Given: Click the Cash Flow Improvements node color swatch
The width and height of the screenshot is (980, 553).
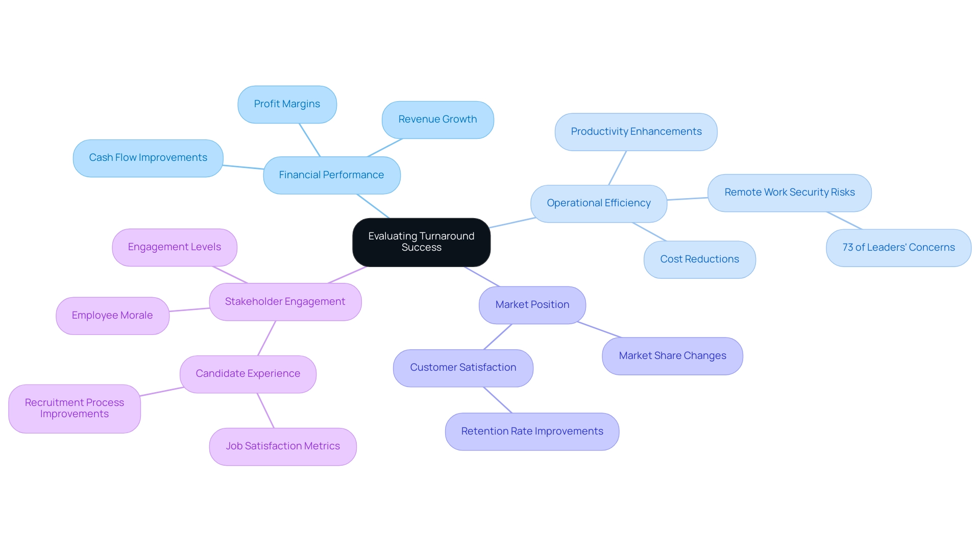Looking at the screenshot, I should pos(148,157).
